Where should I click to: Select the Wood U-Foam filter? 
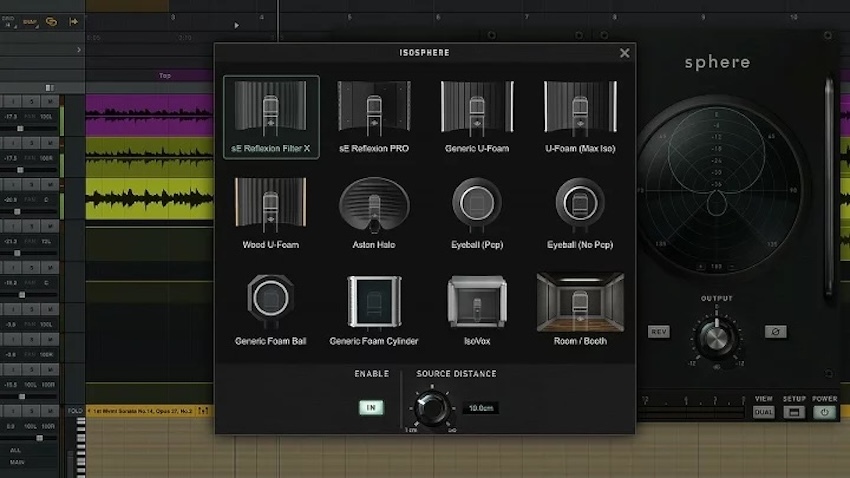point(271,213)
